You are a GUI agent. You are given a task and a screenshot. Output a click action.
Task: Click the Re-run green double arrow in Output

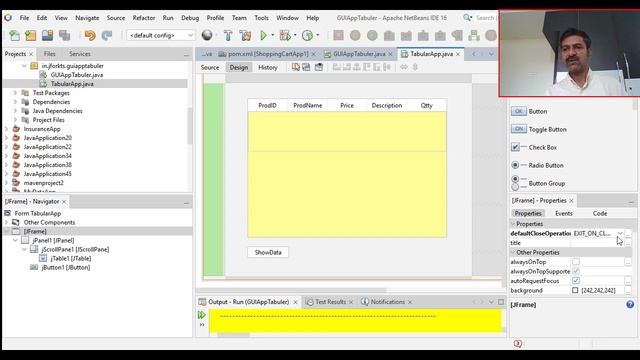click(x=202, y=315)
